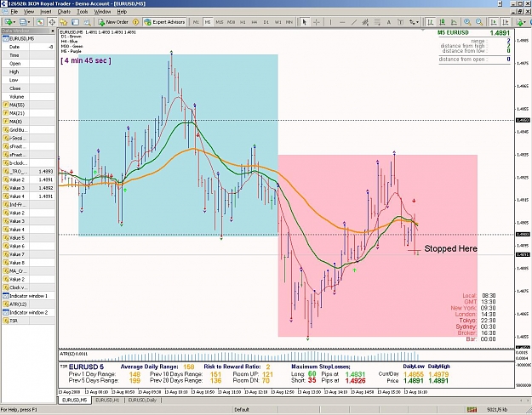532x415 pixels.
Task: Click the connection status '5021/5 kb'
Action: click(x=497, y=410)
